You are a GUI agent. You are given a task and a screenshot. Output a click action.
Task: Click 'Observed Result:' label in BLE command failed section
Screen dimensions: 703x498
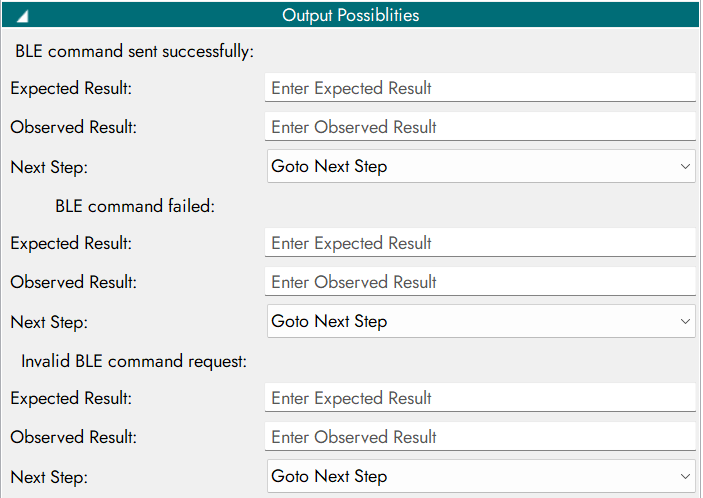(73, 282)
